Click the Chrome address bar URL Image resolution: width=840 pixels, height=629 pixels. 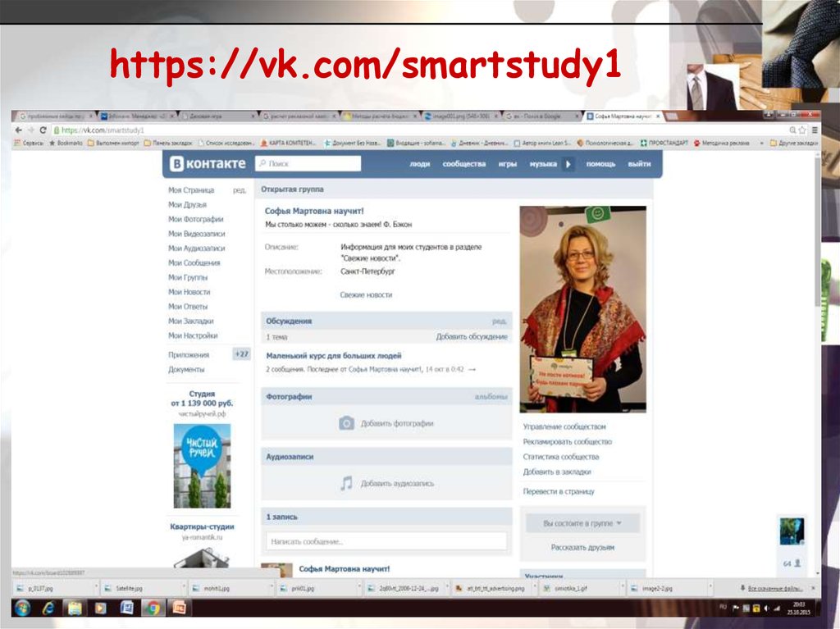coord(103,130)
